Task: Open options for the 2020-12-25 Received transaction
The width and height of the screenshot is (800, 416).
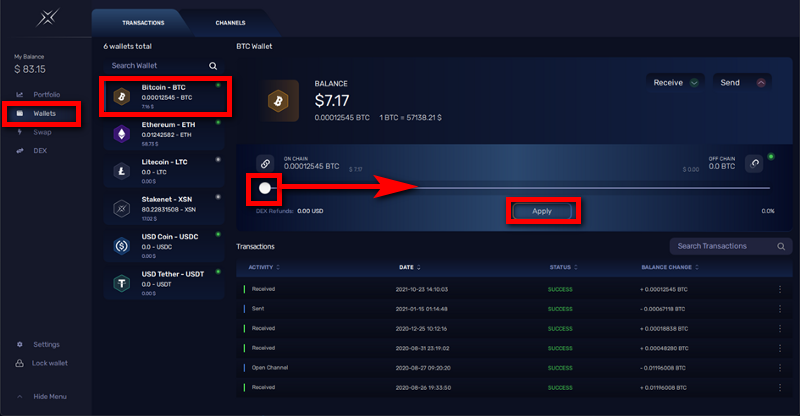Action: point(780,329)
